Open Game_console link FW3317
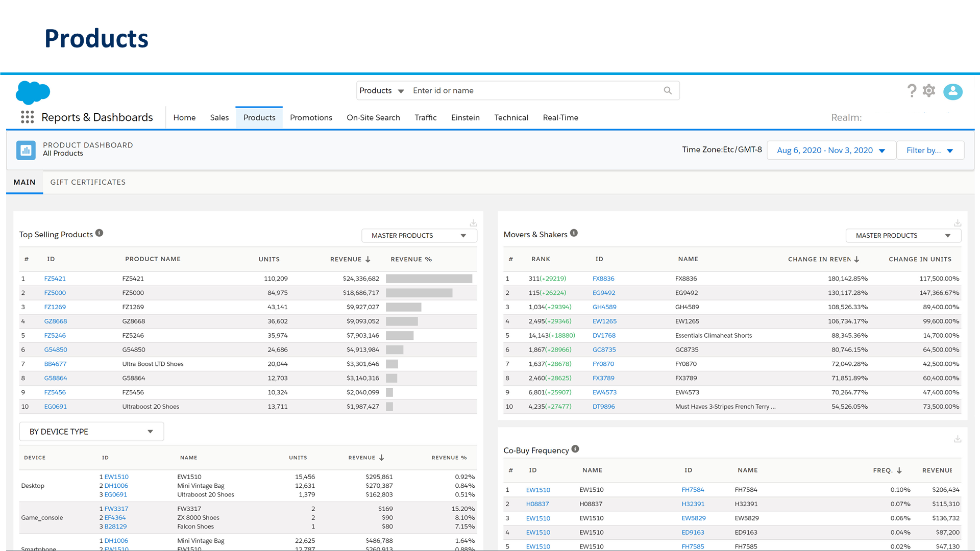This screenshot has width=980, height=551. click(116, 509)
